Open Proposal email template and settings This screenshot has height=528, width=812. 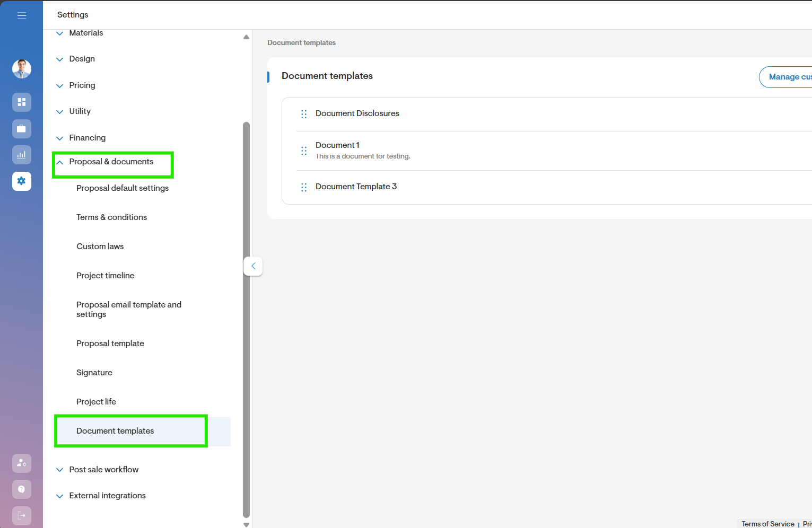[129, 310]
